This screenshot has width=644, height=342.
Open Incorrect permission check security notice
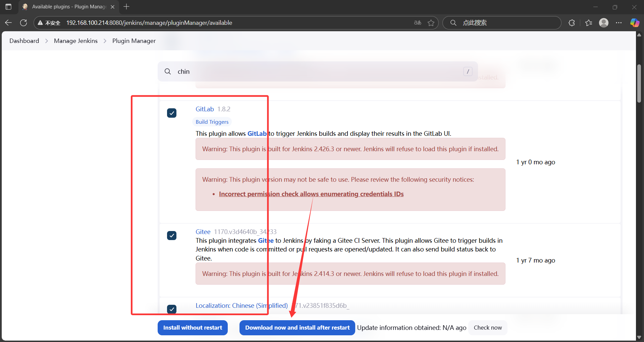tap(311, 194)
